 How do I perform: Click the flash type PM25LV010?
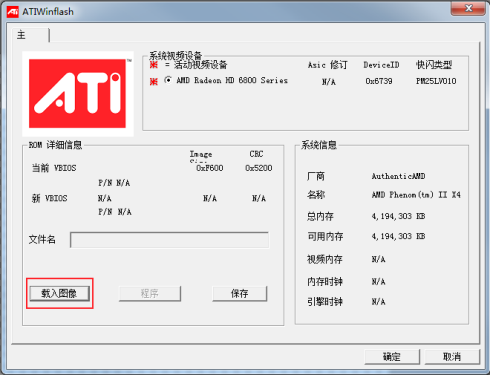coord(436,81)
